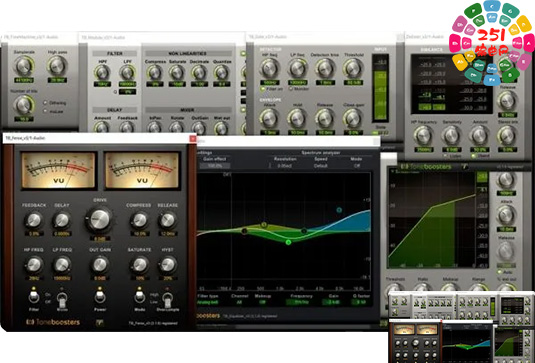Select EQ band node 2 on curve
535x363 pixels.
[x=264, y=225]
